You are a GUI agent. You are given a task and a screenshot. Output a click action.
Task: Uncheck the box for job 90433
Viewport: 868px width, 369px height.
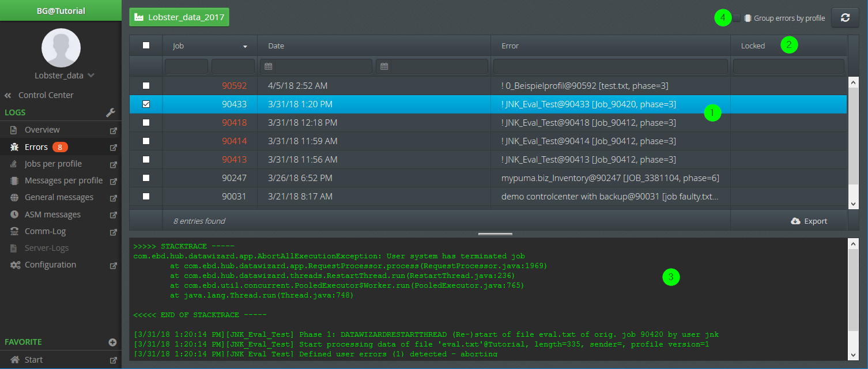(x=146, y=104)
